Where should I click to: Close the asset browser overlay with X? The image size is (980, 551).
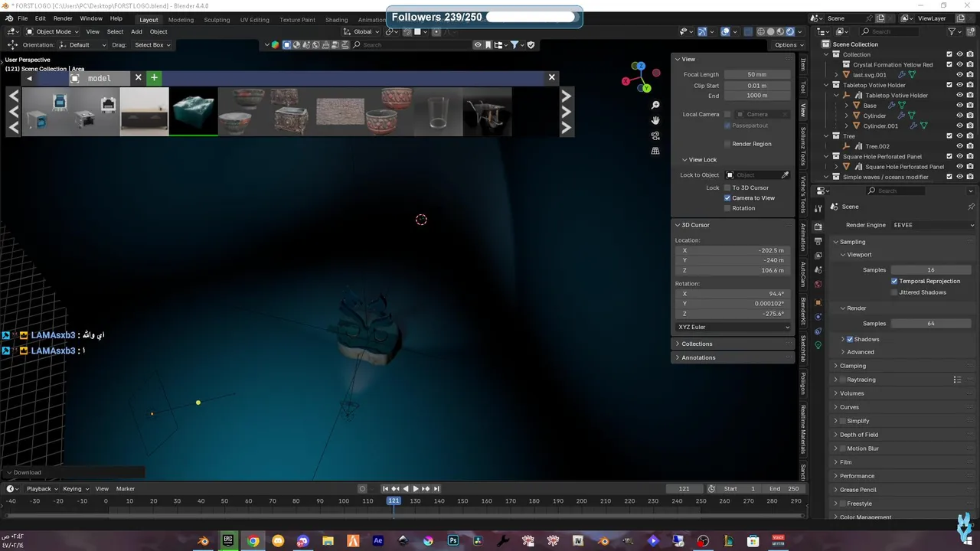coord(551,77)
